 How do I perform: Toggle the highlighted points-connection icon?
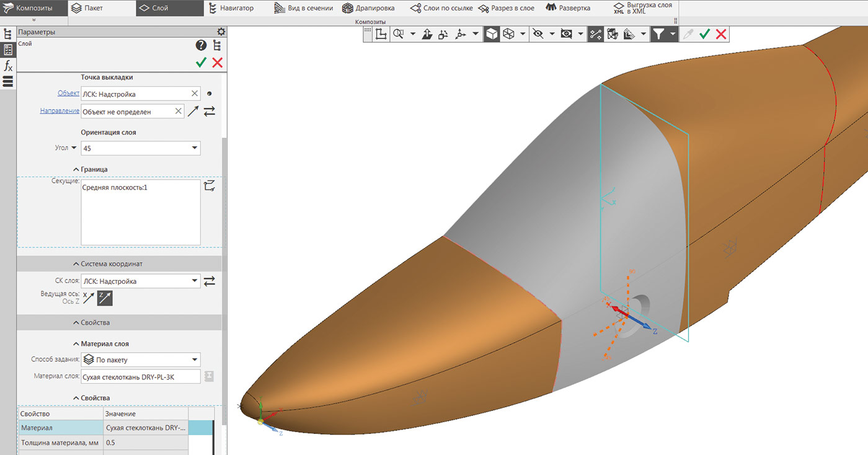596,34
